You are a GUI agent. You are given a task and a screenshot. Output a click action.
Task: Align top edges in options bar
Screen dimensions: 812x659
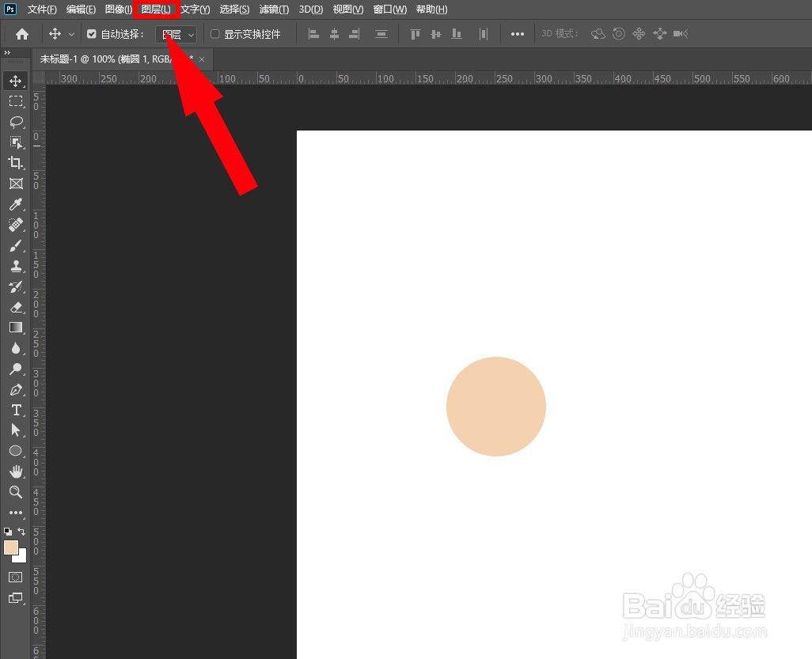415,34
